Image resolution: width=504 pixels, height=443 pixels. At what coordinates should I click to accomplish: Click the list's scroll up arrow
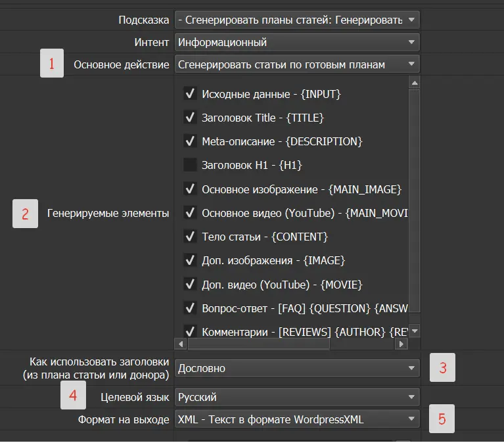pyautogui.click(x=414, y=82)
